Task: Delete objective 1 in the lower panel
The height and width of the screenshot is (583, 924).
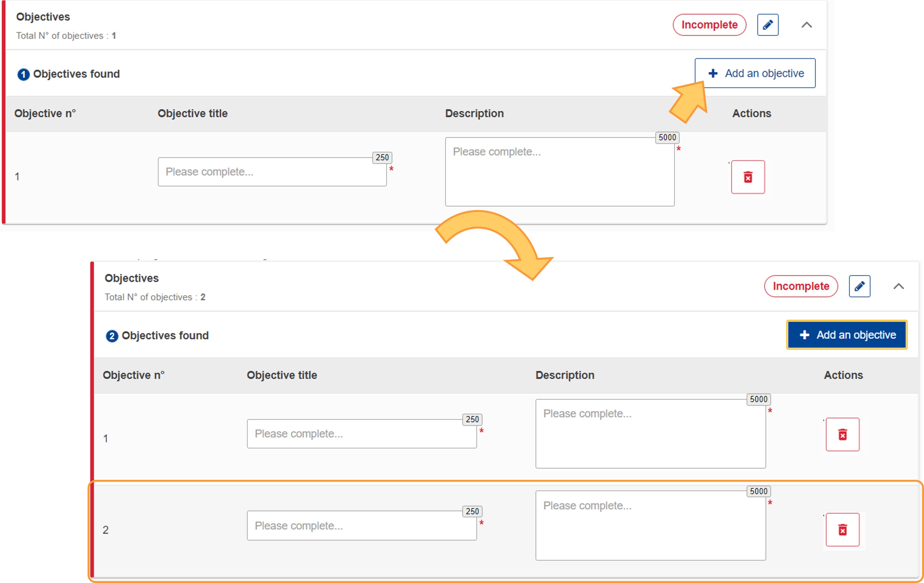Action: point(842,434)
